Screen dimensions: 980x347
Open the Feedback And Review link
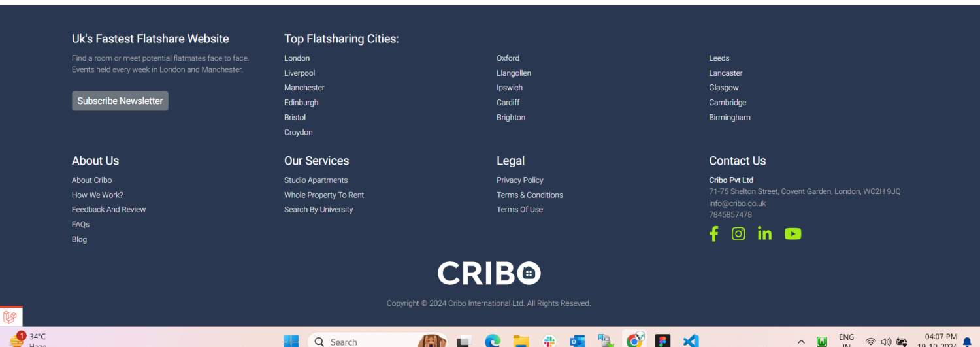click(108, 210)
